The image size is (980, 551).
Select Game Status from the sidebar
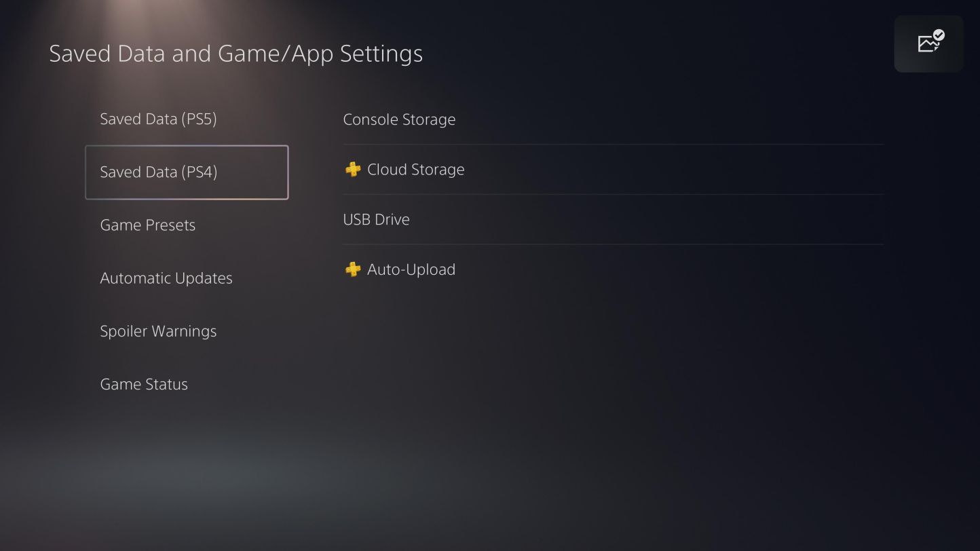(x=144, y=383)
